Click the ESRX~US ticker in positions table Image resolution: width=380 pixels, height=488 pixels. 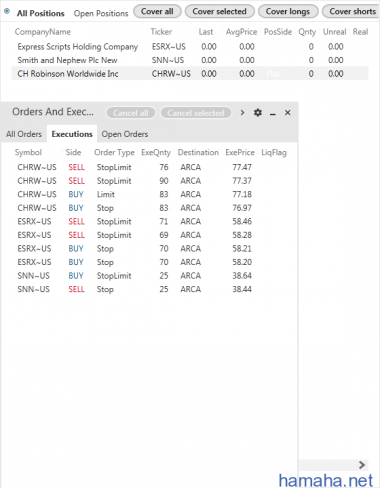169,47
